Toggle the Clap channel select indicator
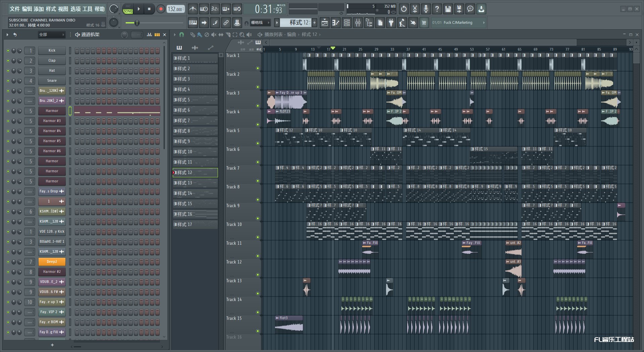The height and width of the screenshot is (352, 644). tap(70, 61)
